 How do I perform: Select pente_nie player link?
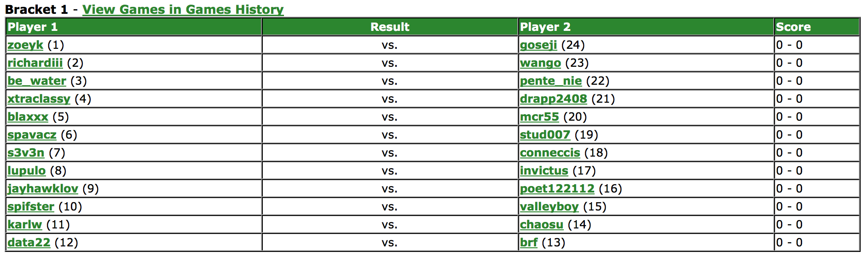pyautogui.click(x=551, y=81)
